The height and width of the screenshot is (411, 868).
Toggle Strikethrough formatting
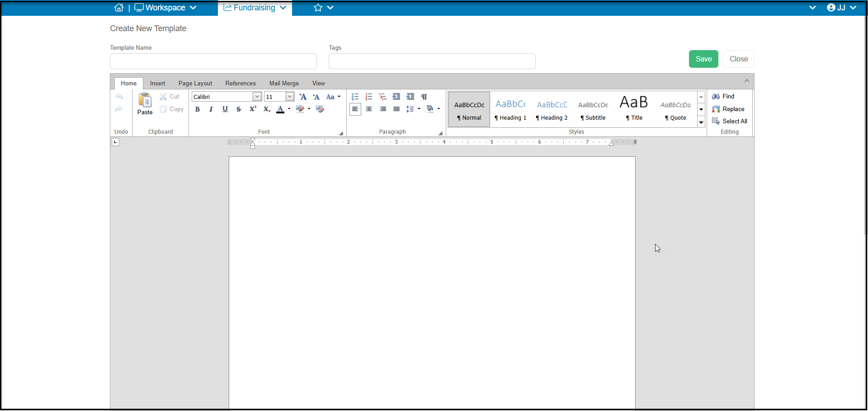click(239, 109)
